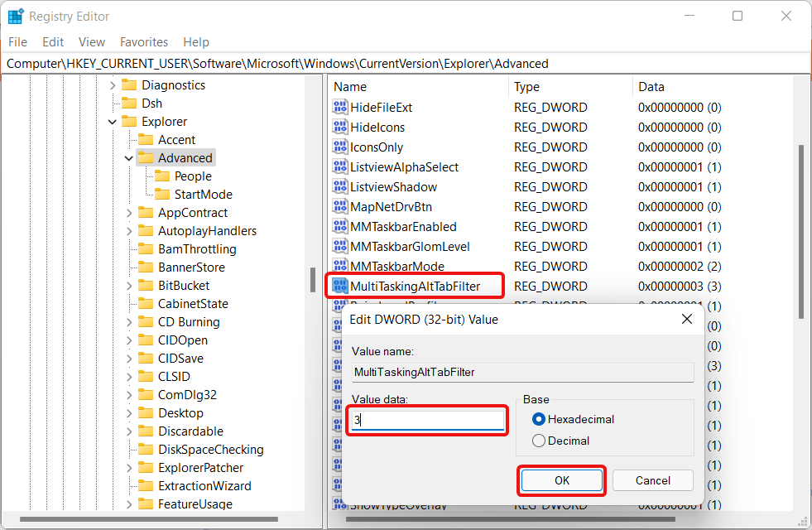Click the registry path address bar
This screenshot has width=812, height=530.
coord(406,64)
